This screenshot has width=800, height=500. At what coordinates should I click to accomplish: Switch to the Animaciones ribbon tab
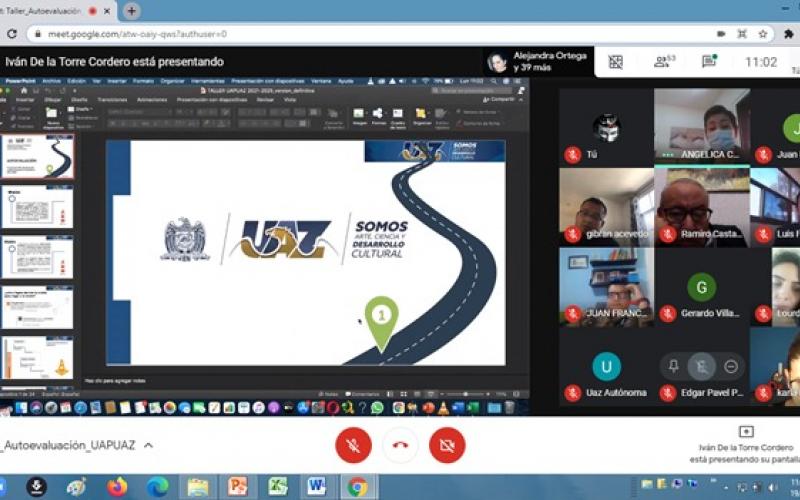tap(152, 99)
